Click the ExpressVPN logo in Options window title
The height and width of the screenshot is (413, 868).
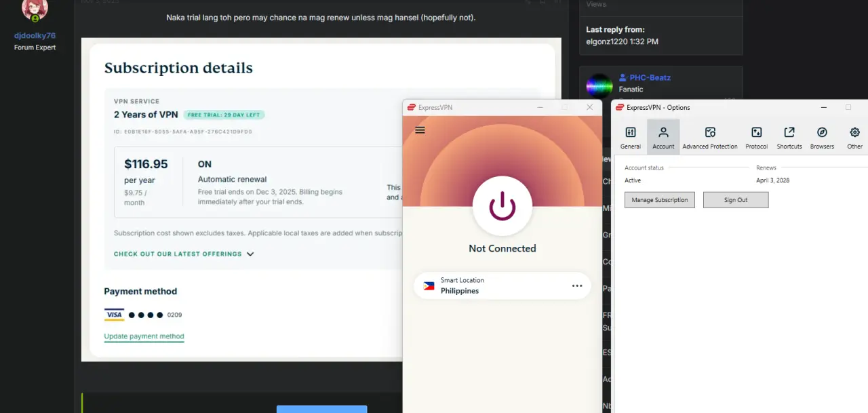620,107
